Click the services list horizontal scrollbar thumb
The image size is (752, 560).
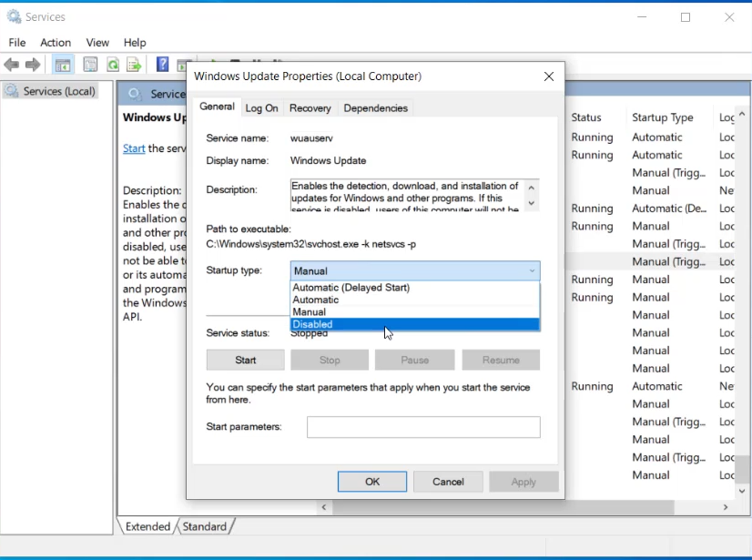pos(503,507)
